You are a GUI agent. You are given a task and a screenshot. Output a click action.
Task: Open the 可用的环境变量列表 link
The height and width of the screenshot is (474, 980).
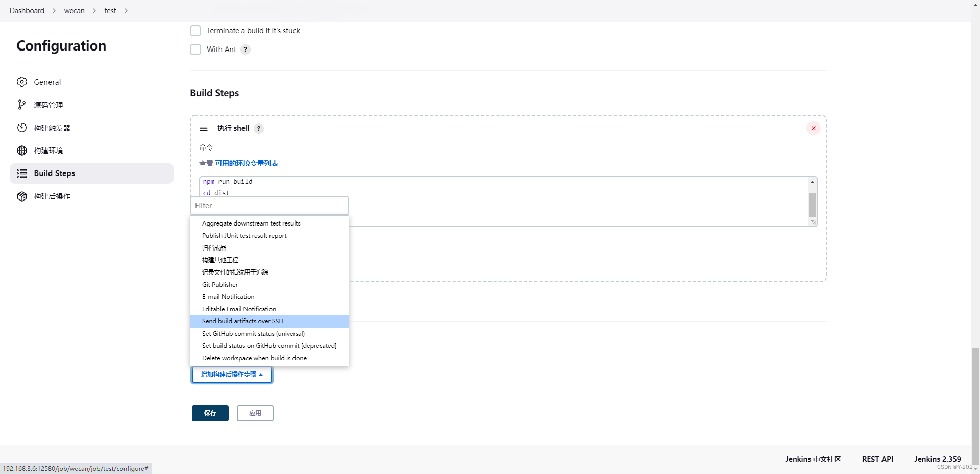click(247, 163)
